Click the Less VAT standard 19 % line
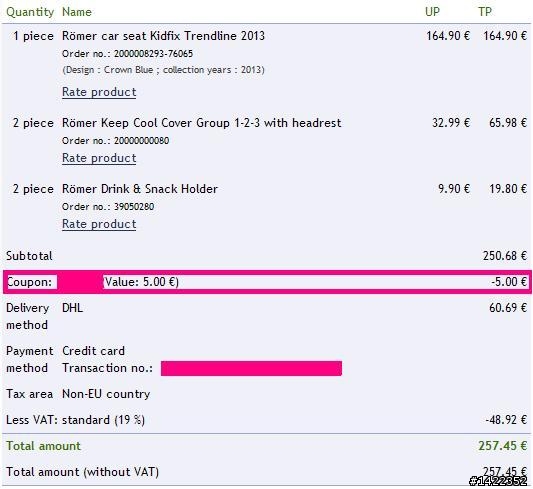Screen dimensions: 533x489 75,420
